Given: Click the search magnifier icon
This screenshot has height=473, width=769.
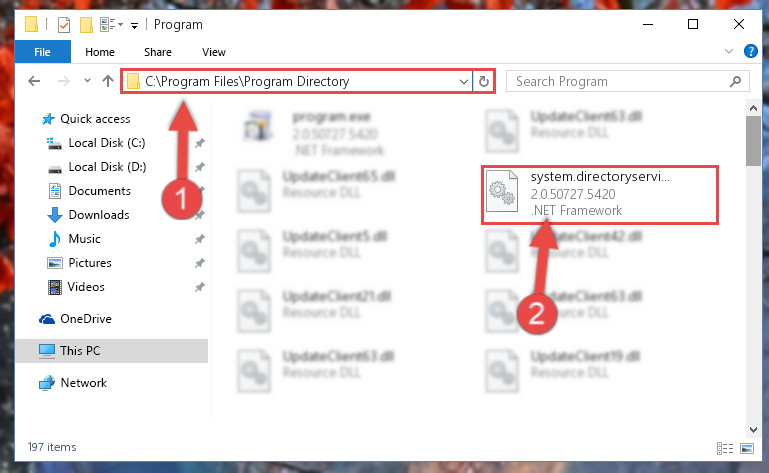Looking at the screenshot, I should pos(735,81).
